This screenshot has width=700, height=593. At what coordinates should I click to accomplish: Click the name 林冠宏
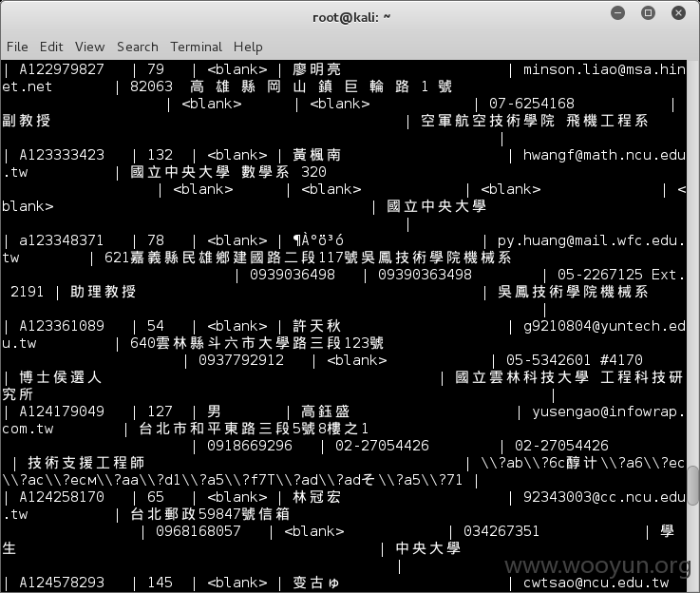point(317,497)
